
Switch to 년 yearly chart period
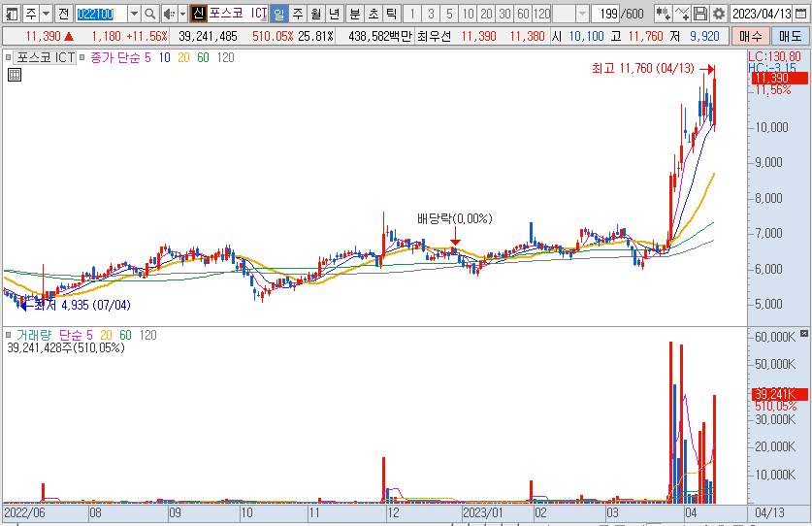(335, 14)
